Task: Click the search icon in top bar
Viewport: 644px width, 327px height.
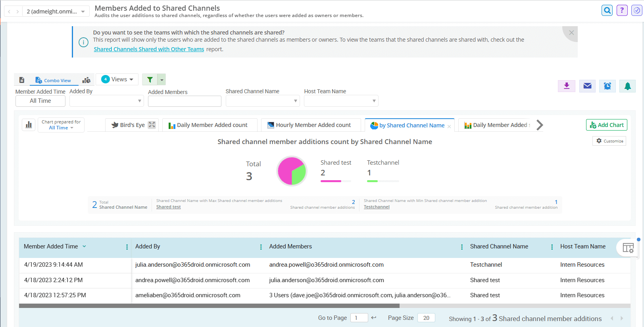Action: tap(607, 10)
